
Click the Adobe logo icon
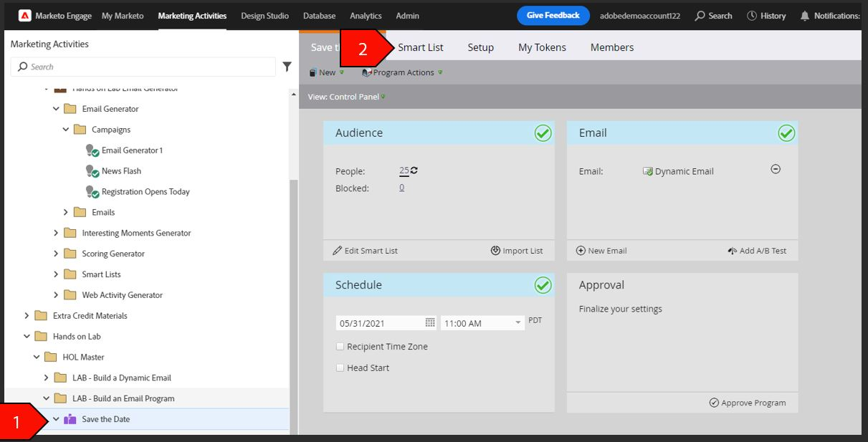(x=24, y=16)
